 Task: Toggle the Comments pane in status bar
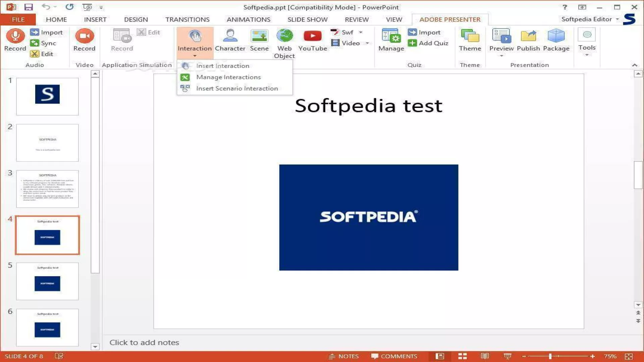(x=394, y=356)
